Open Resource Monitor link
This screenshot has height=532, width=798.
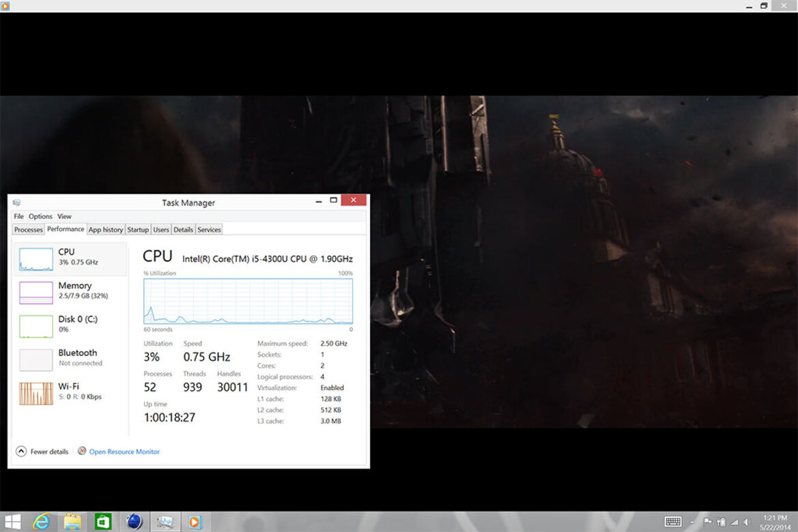point(124,452)
